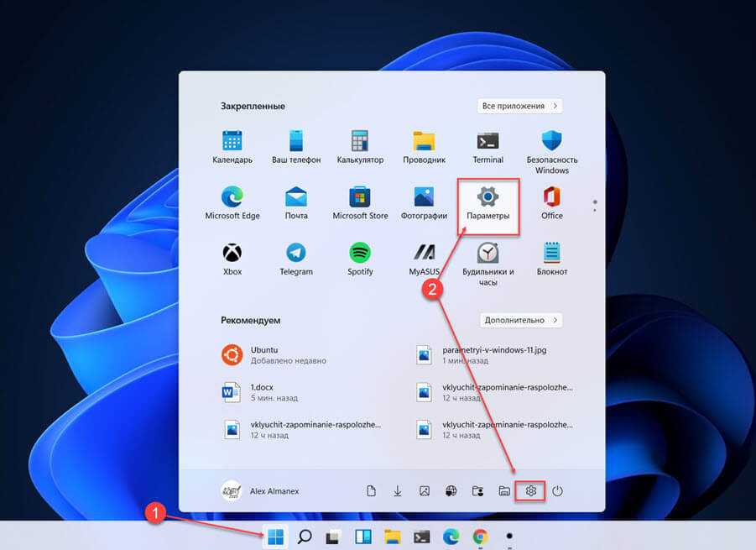The image size is (756, 550).
Task: Open the Downloads folder shortcut in Start footer
Action: click(398, 491)
